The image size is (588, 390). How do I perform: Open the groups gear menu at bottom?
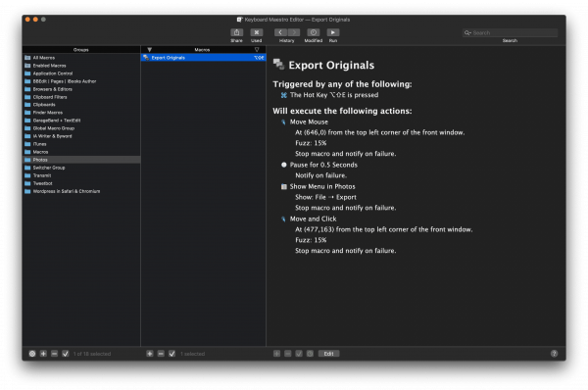coord(32,354)
